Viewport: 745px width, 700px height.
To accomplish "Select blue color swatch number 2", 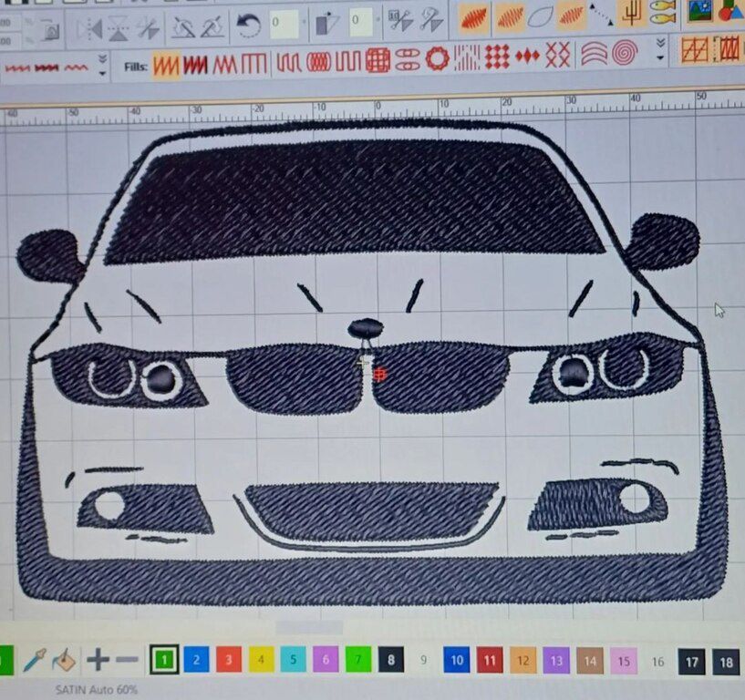I will click(196, 659).
